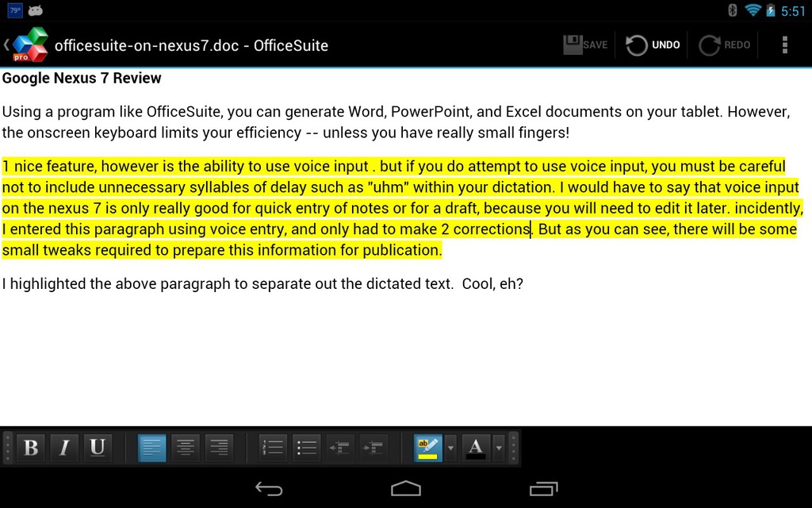The width and height of the screenshot is (812, 508).
Task: Select align left paragraph icon
Action: (x=151, y=448)
